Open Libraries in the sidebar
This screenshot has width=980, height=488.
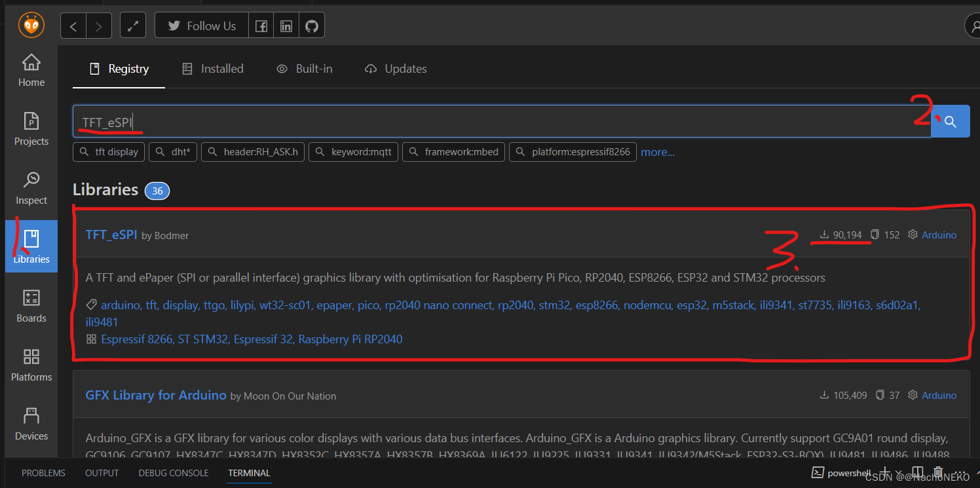click(31, 247)
